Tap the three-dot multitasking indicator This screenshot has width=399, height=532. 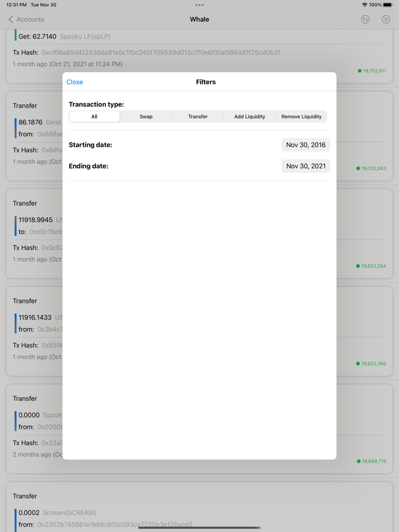pyautogui.click(x=199, y=5)
